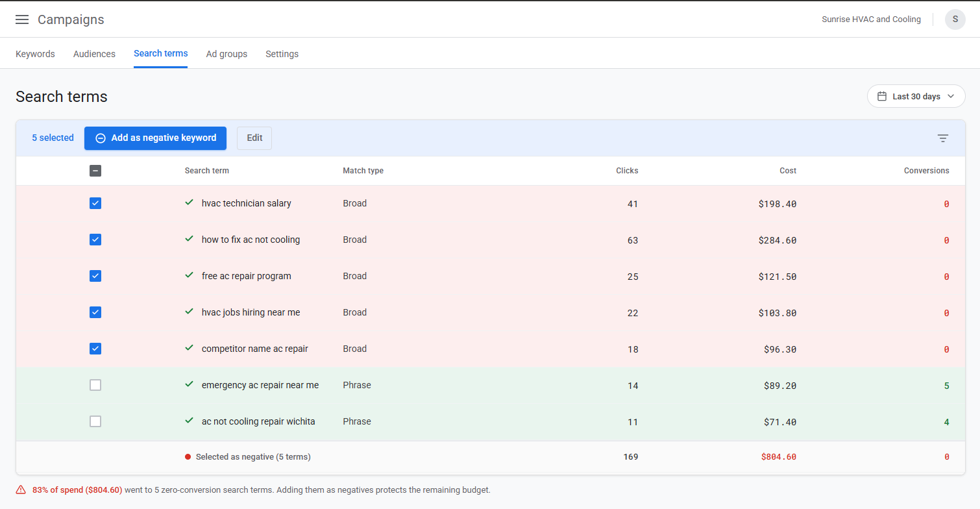The width and height of the screenshot is (980, 509).
Task: Click the 83% of spend alert text
Action: [x=77, y=490]
